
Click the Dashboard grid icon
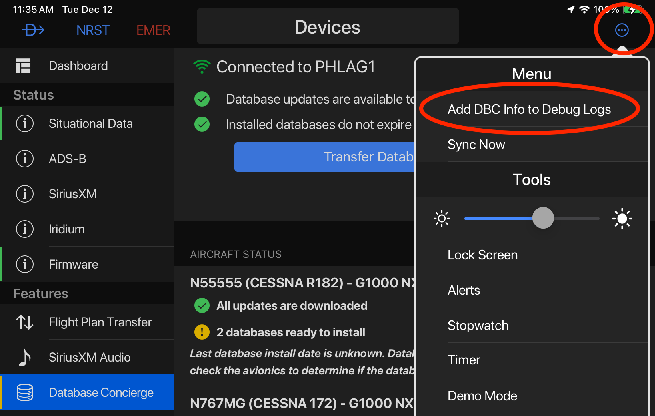(23, 66)
